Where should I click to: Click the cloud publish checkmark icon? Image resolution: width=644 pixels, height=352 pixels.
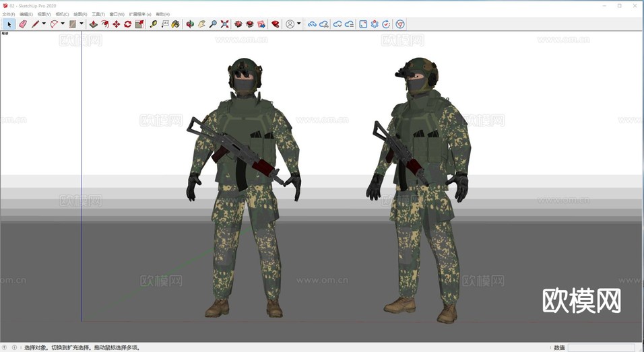click(x=337, y=24)
